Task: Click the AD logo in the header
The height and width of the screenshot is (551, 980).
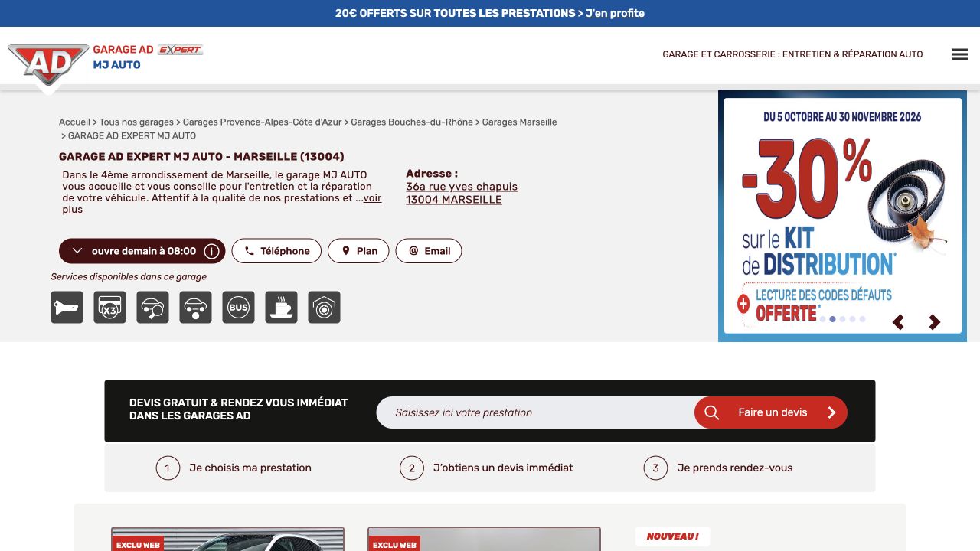Action: click(x=48, y=64)
